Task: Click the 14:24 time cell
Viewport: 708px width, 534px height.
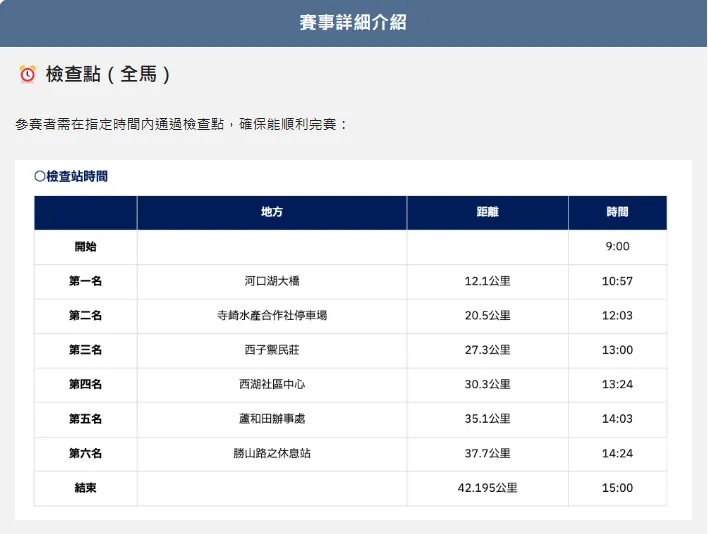Action: click(617, 454)
